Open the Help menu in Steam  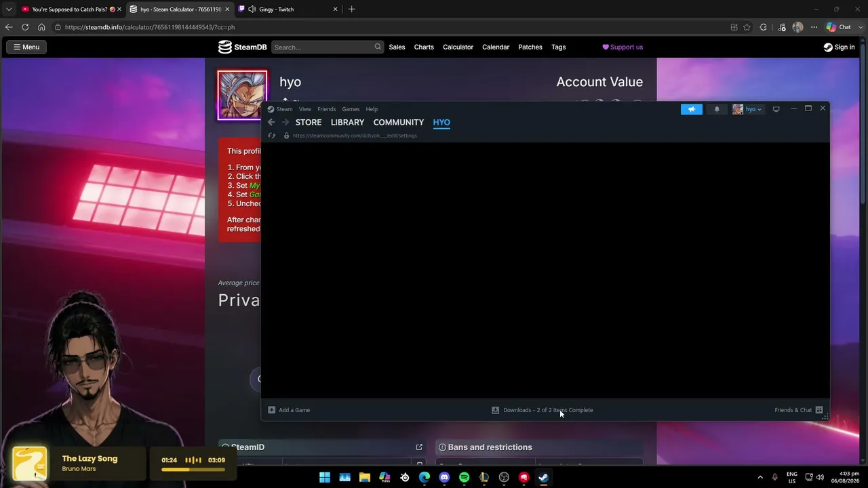(372, 109)
